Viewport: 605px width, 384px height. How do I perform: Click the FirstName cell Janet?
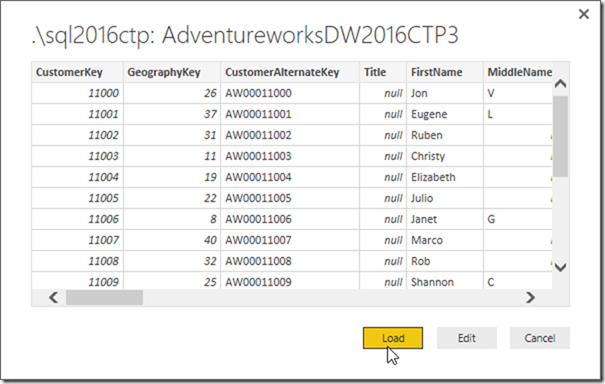445,219
